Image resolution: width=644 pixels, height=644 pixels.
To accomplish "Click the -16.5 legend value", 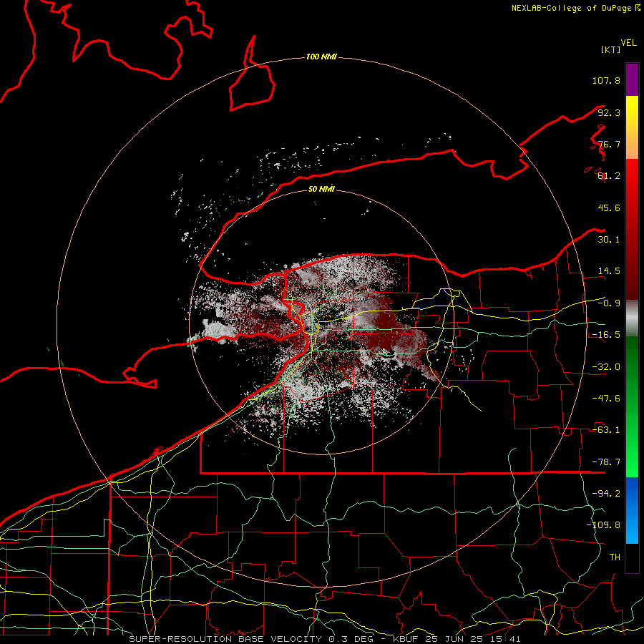I will 606,335.
